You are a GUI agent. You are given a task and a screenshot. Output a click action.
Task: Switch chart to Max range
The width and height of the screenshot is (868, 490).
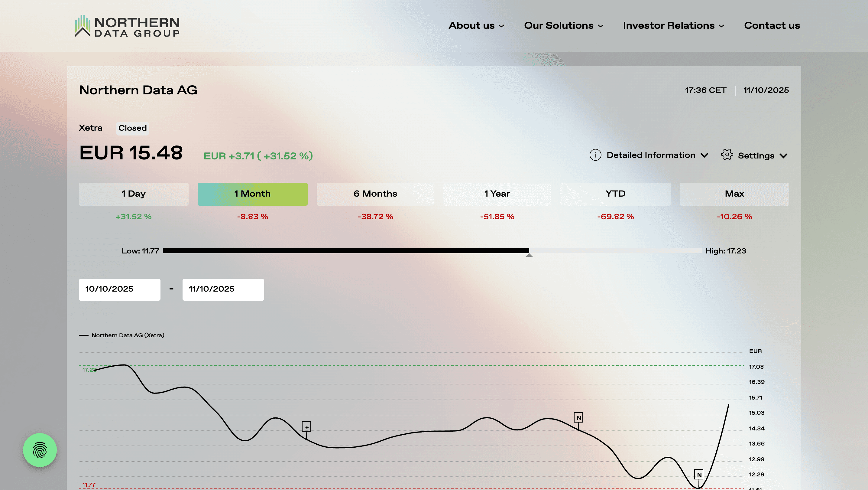point(734,194)
